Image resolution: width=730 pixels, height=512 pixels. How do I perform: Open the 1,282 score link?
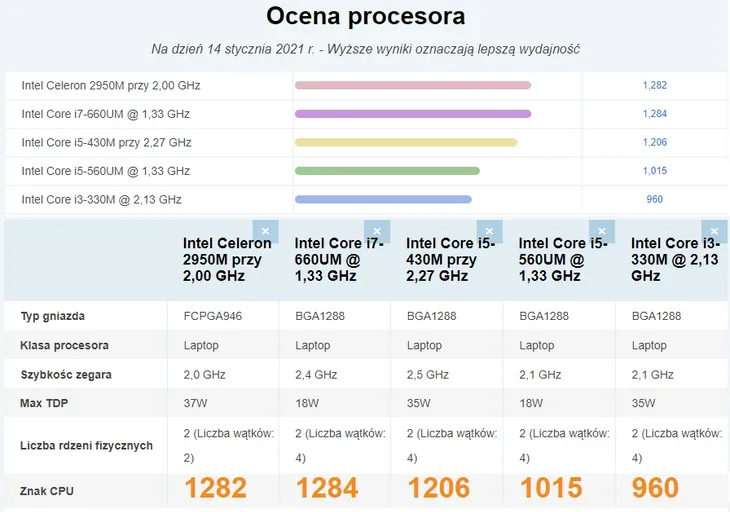click(655, 85)
